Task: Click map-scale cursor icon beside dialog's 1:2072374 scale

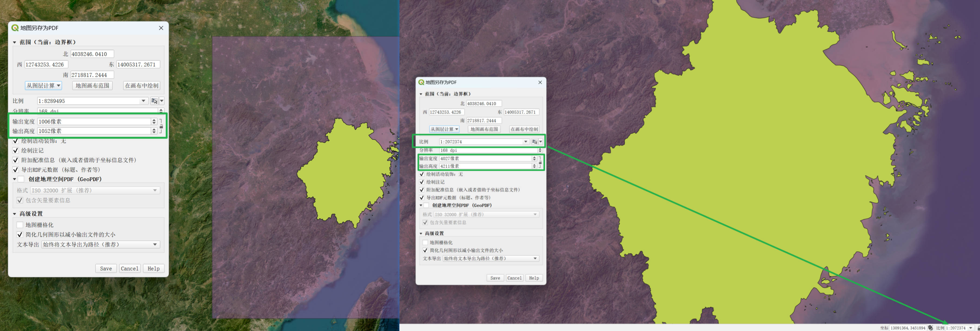Action: (535, 142)
